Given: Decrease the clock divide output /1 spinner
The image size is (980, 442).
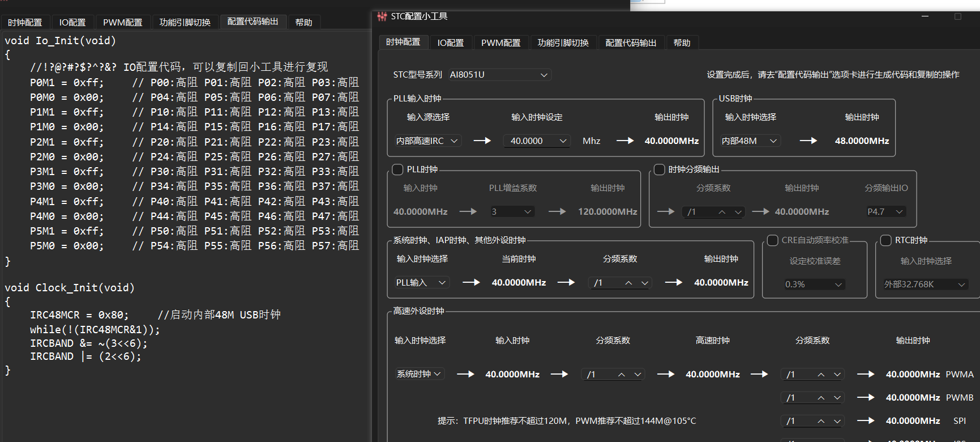Looking at the screenshot, I should click(738, 212).
